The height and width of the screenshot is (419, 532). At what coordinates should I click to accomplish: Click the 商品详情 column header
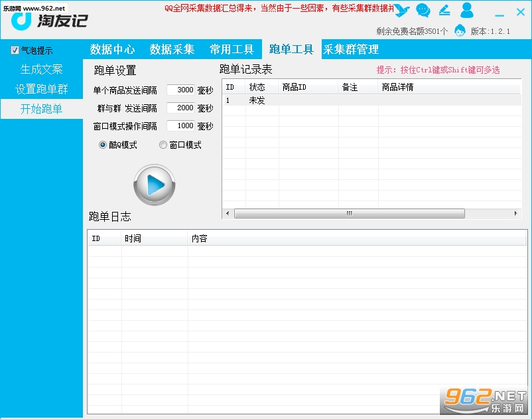coord(449,87)
